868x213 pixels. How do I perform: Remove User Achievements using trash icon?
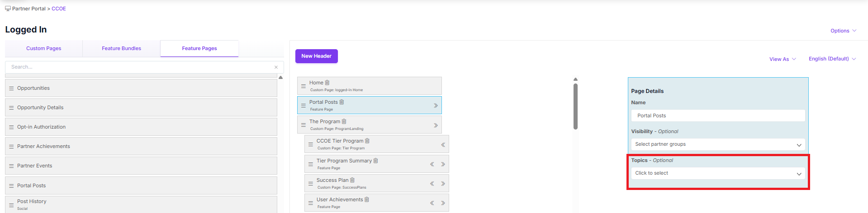point(366,199)
